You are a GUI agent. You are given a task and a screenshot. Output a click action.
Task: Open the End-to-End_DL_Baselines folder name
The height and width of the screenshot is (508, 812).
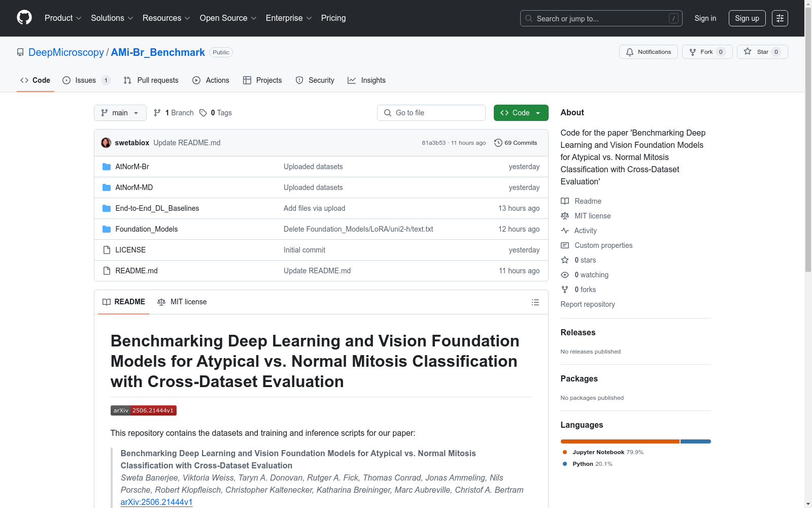coord(157,208)
